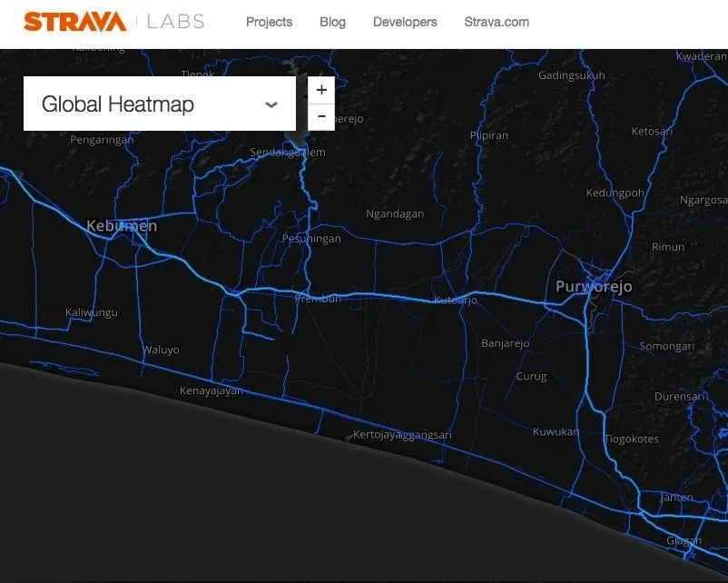This screenshot has width=728, height=583.
Task: Click the Kedungpoh map label
Action: [615, 193]
